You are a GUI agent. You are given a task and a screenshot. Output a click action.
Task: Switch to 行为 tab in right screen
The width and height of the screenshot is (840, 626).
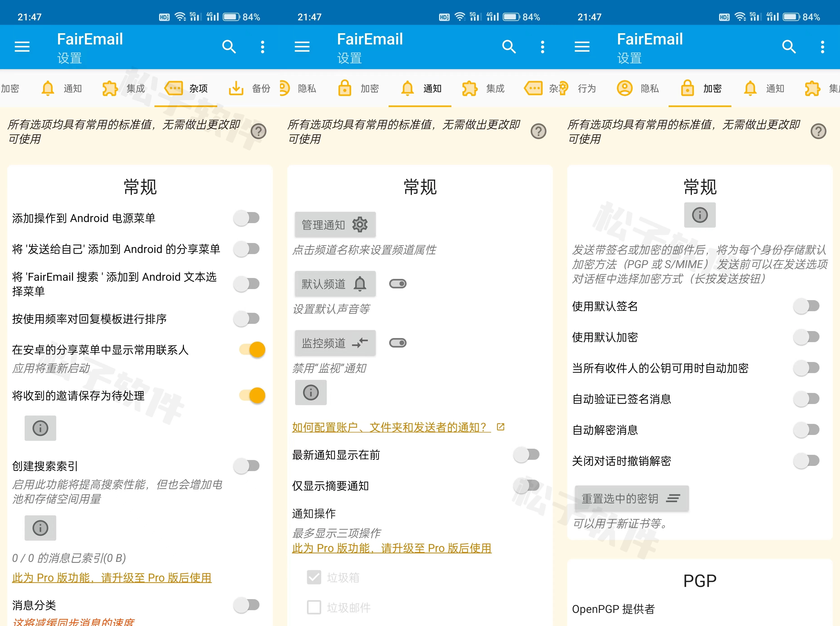578,89
